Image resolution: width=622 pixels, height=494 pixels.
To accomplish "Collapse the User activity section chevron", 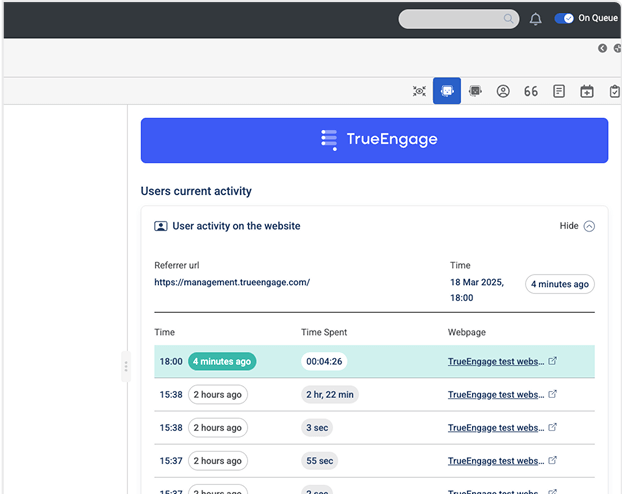I will [589, 226].
